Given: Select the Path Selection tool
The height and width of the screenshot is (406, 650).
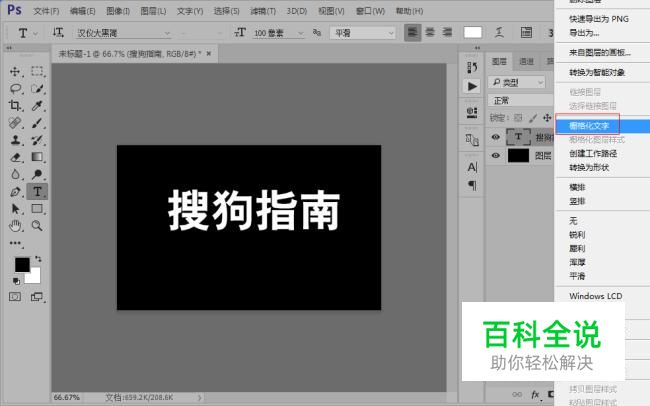Looking at the screenshot, I should pos(15,209).
